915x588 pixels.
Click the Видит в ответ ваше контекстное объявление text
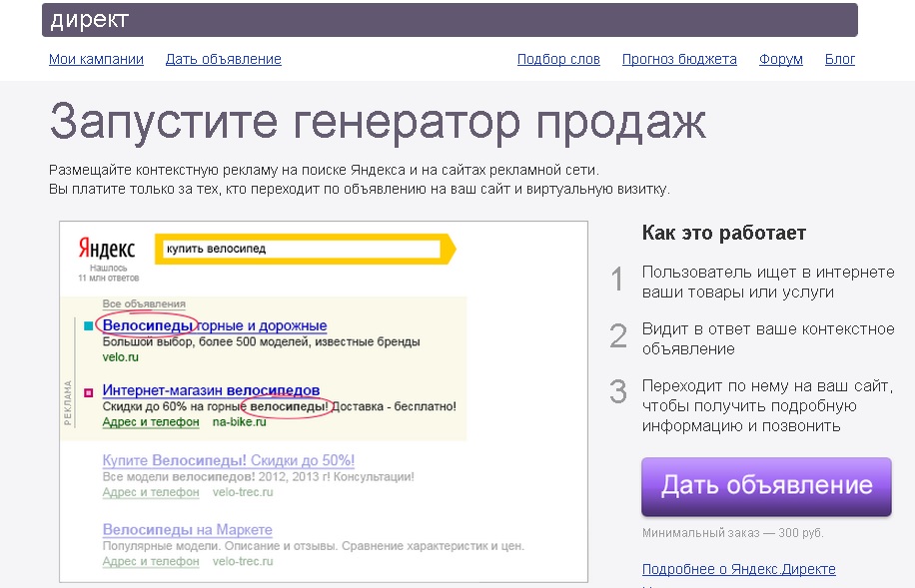point(768,338)
